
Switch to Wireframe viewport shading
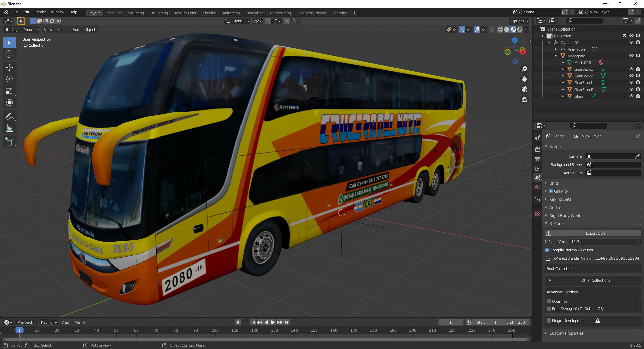tap(500, 30)
